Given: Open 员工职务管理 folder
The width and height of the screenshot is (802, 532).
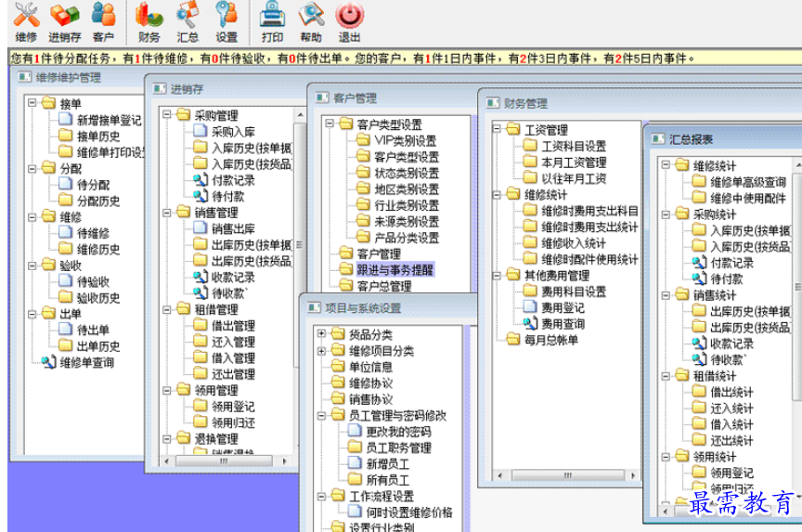Looking at the screenshot, I should pyautogui.click(x=389, y=448).
